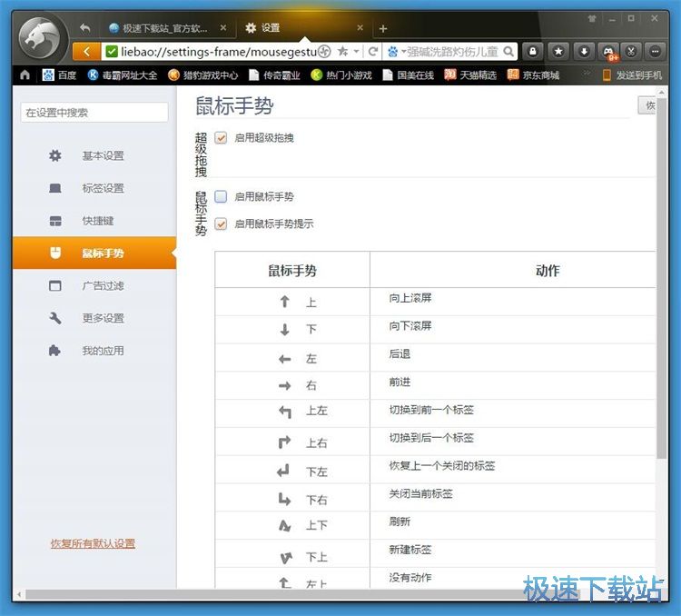Click the vertical scrollbar of settings page
This screenshot has width=681, height=616.
(x=661, y=278)
